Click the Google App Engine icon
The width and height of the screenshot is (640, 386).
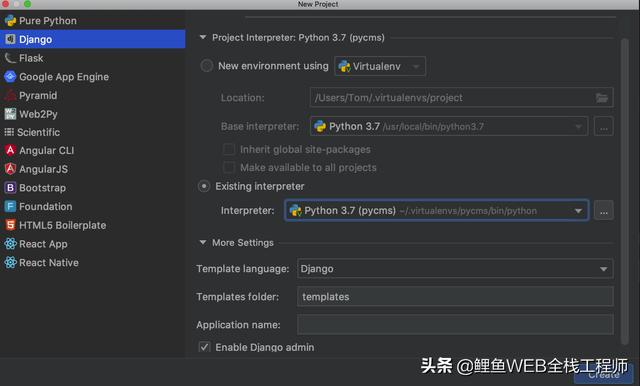(10, 76)
